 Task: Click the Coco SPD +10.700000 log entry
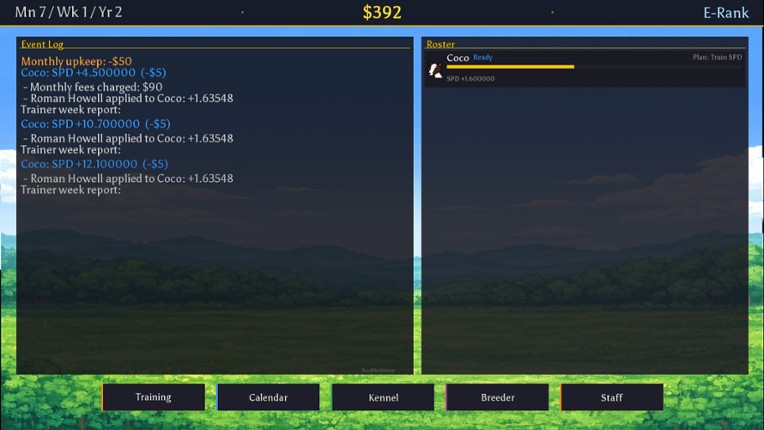pos(95,124)
